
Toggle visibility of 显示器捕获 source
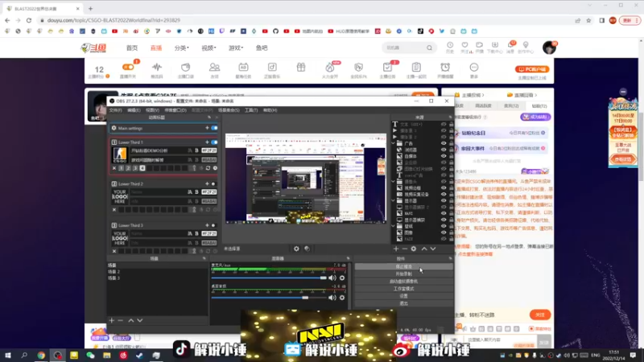click(444, 220)
